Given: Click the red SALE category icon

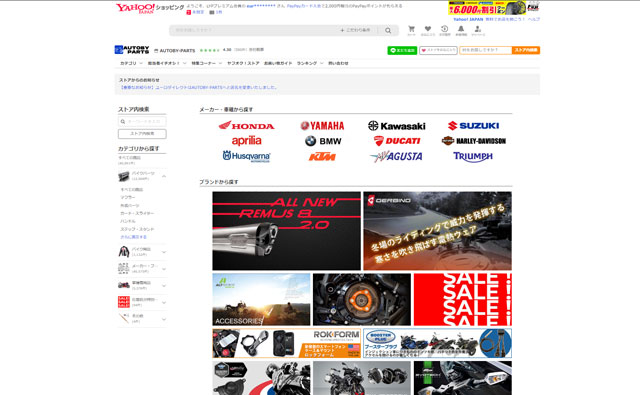Looking at the screenshot, I should [x=124, y=302].
